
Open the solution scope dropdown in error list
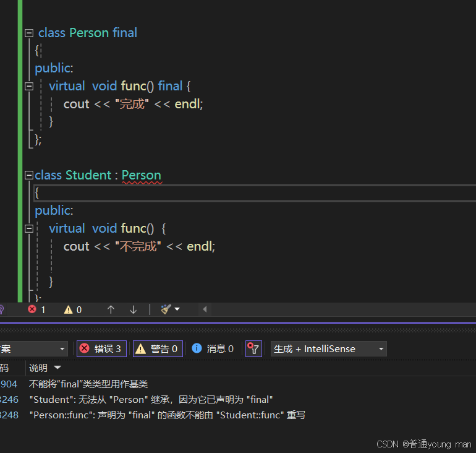33,349
